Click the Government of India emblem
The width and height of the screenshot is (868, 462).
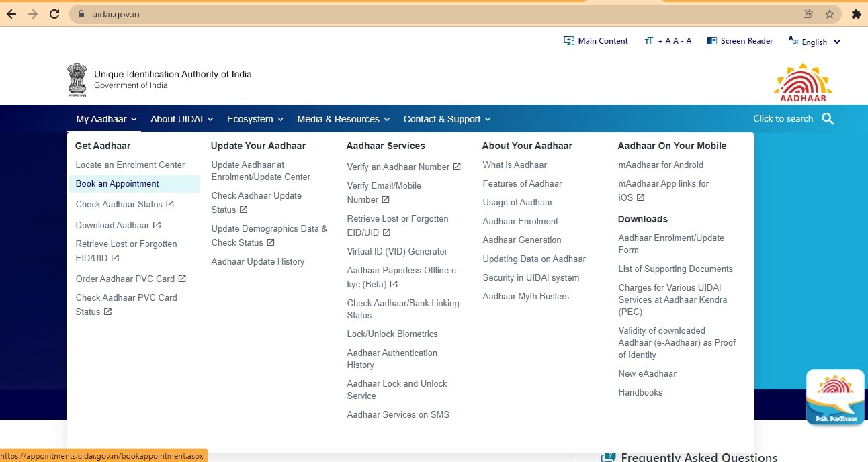click(77, 80)
